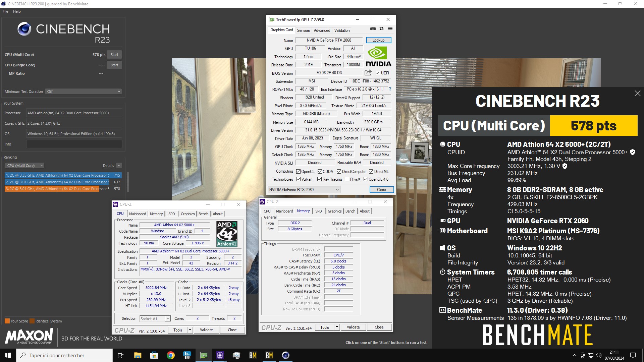Image resolution: width=644 pixels, height=362 pixels.
Task: Toggle PhysX checkbox
Action: tap(347, 179)
